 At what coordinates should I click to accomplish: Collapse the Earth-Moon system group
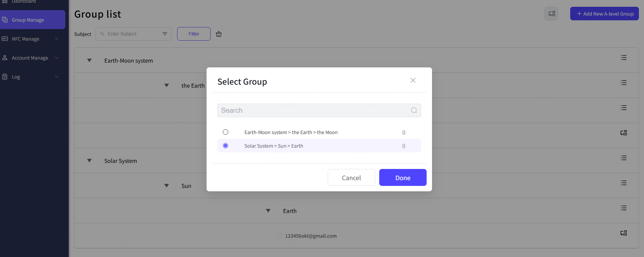[x=89, y=61]
